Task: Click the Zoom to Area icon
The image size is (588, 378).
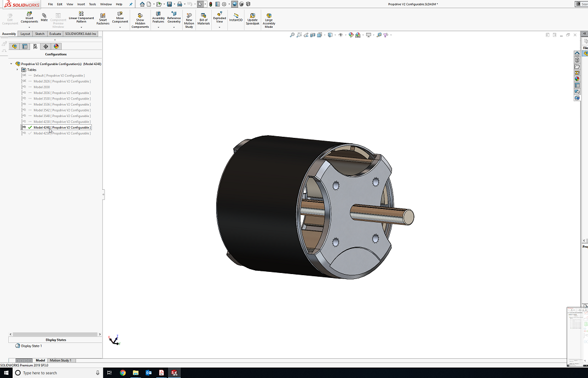Action: (x=299, y=35)
